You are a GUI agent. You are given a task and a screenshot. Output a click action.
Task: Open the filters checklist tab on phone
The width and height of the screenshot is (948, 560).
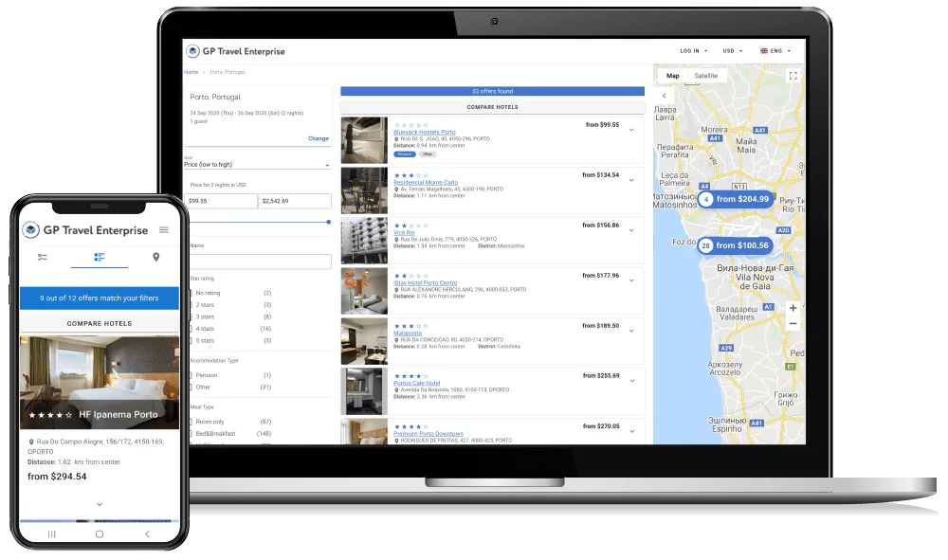[43, 257]
